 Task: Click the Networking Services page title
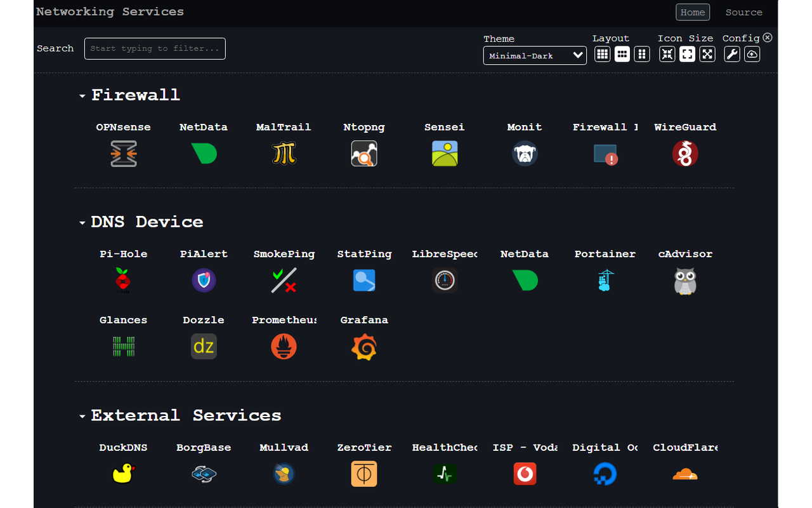point(110,11)
